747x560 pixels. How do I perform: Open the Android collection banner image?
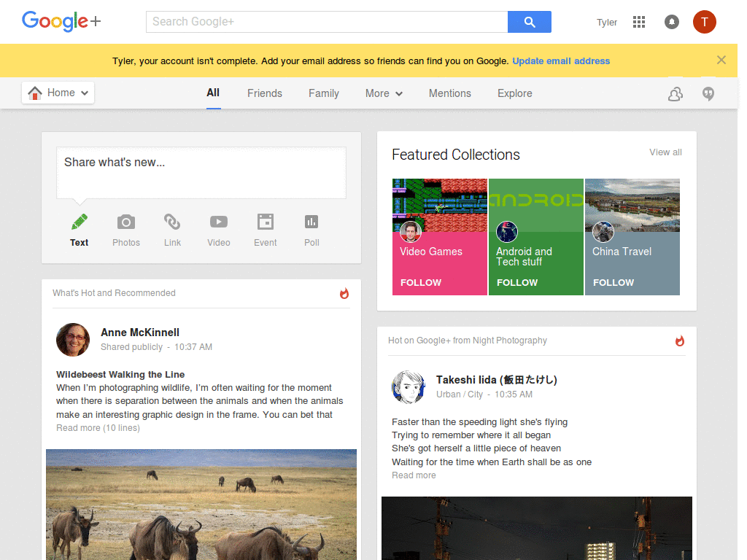coord(536,205)
